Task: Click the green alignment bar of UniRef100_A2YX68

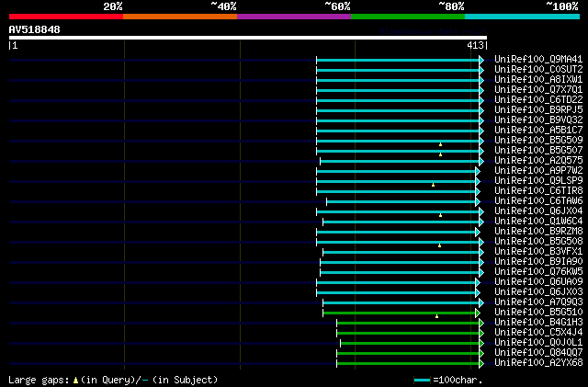Action: (411, 363)
